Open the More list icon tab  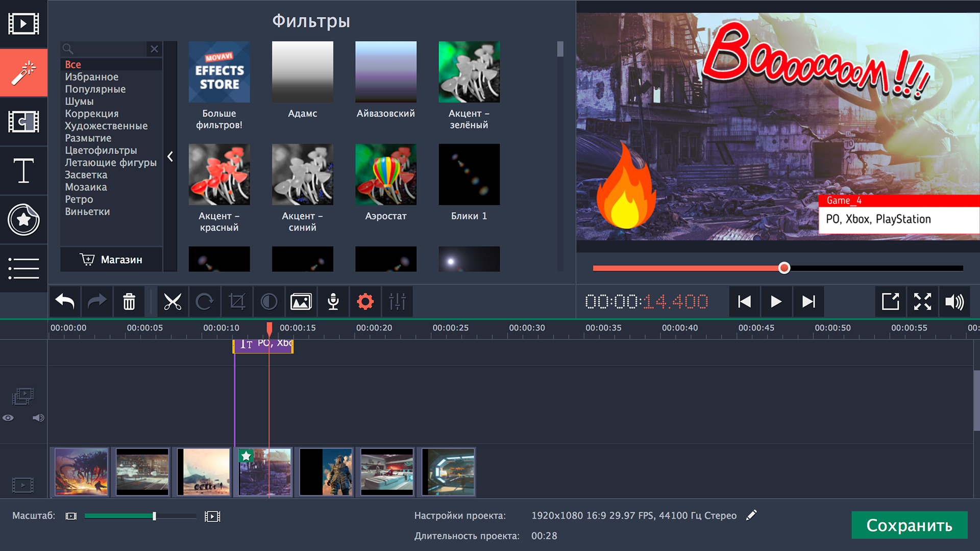click(23, 268)
